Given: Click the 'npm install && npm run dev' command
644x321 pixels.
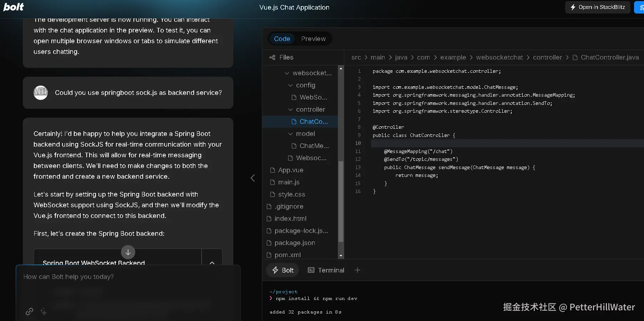Looking at the screenshot, I should (316, 299).
